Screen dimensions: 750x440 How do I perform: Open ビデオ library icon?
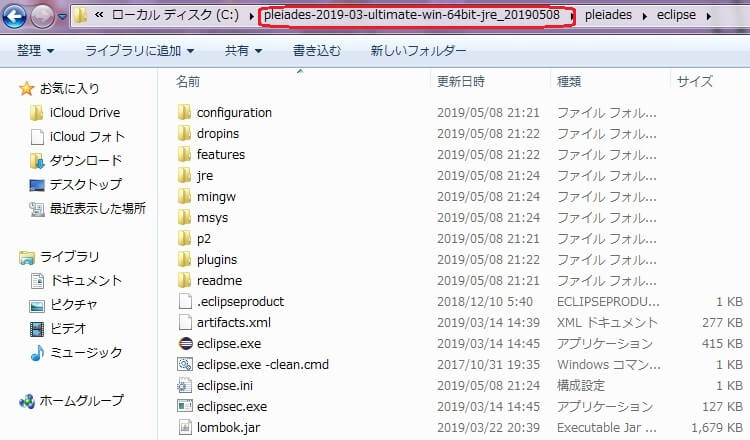[37, 329]
